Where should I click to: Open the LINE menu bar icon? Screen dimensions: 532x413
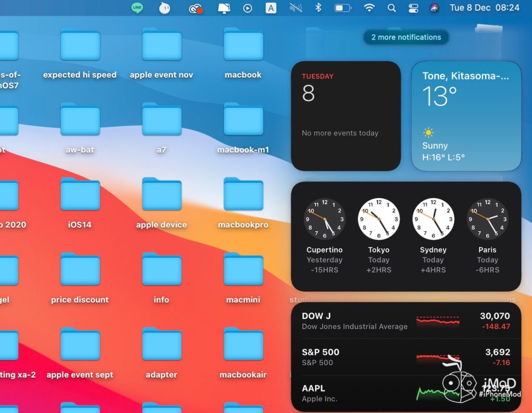[137, 8]
